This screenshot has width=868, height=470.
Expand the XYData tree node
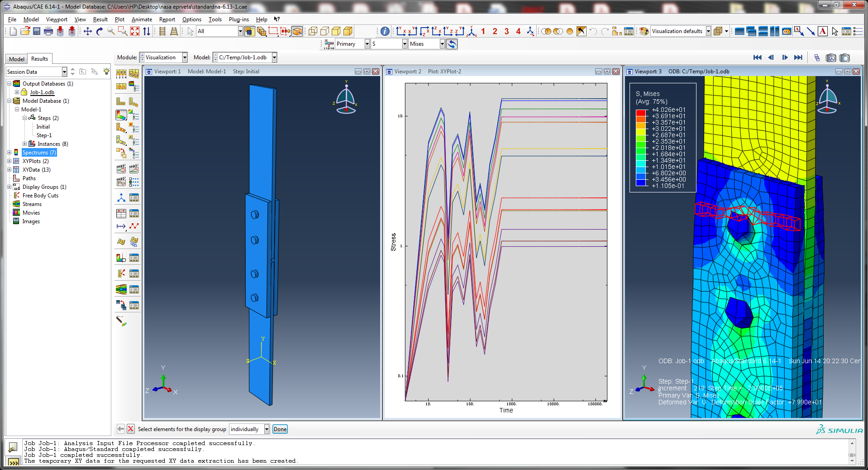(x=9, y=170)
